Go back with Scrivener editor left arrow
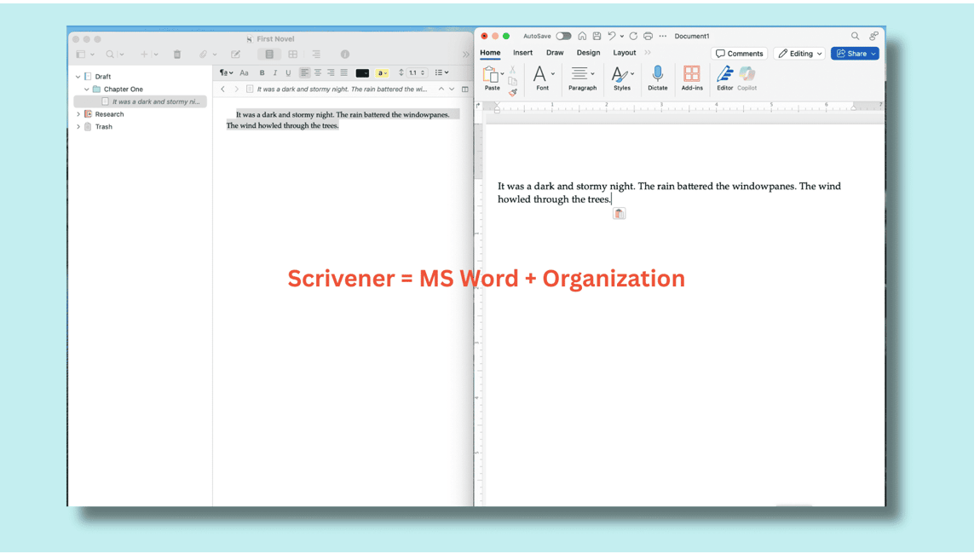The width and height of the screenshot is (980, 554). pos(222,89)
